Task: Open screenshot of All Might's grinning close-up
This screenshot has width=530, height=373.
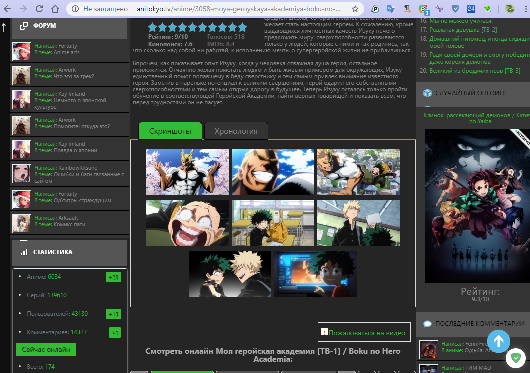Action: coord(273,172)
